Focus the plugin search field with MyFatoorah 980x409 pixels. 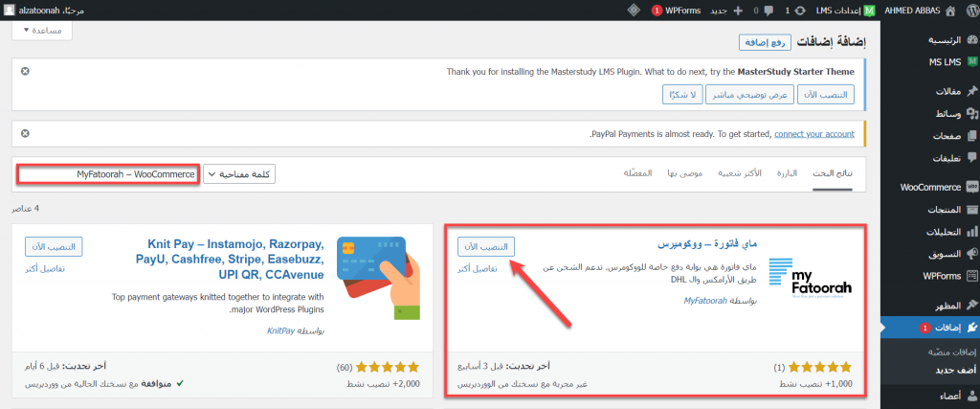109,174
